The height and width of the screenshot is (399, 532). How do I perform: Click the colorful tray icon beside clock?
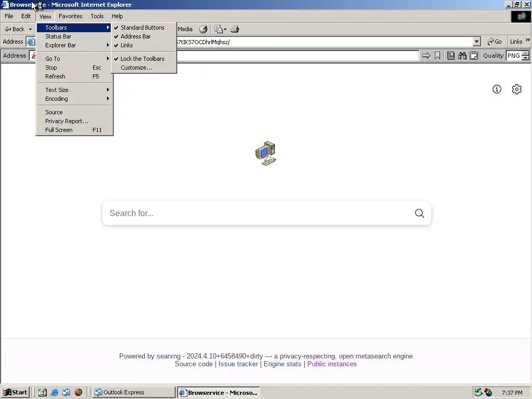tap(488, 392)
